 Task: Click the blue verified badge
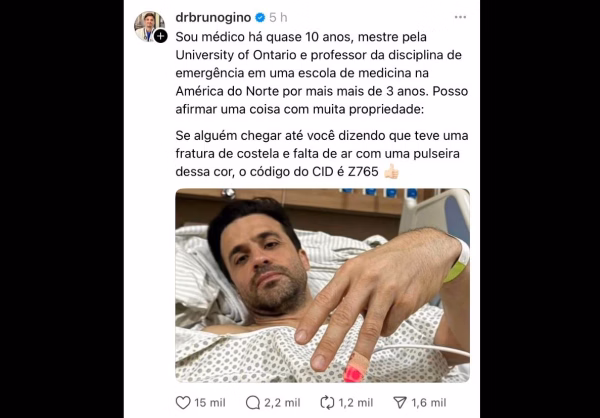point(260,18)
